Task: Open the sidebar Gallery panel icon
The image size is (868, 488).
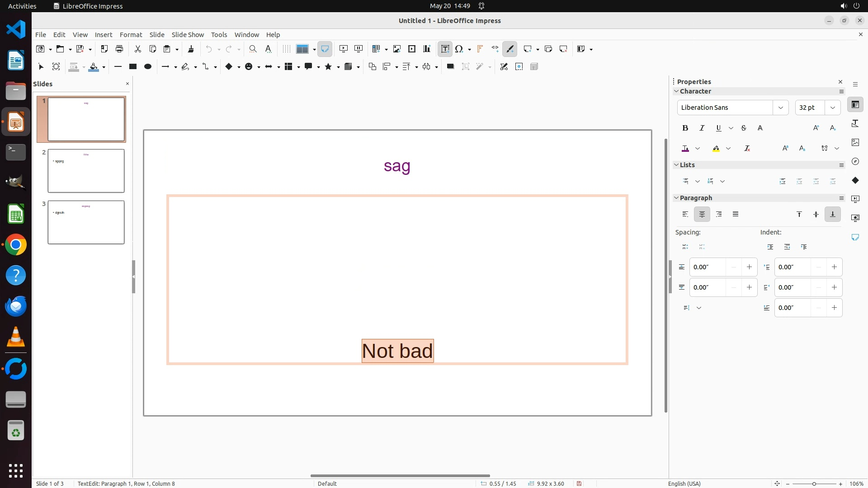Action: 855,142
